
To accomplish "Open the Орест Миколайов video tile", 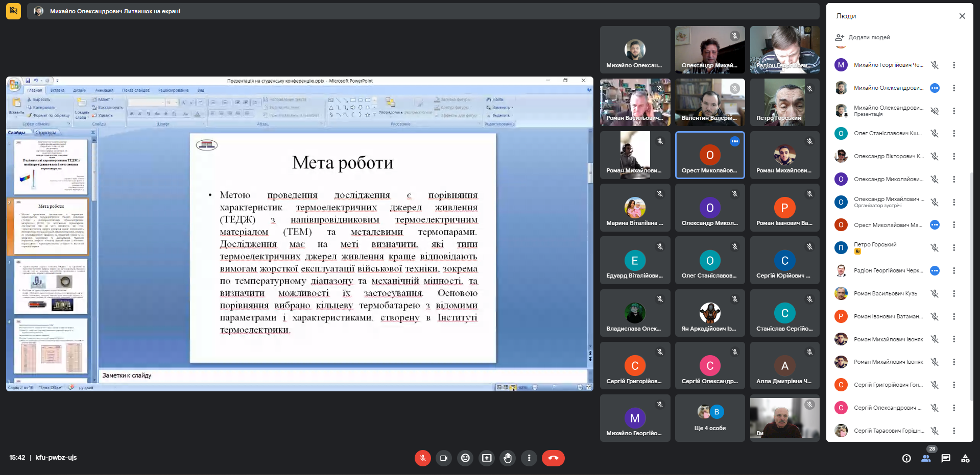I will click(x=710, y=155).
